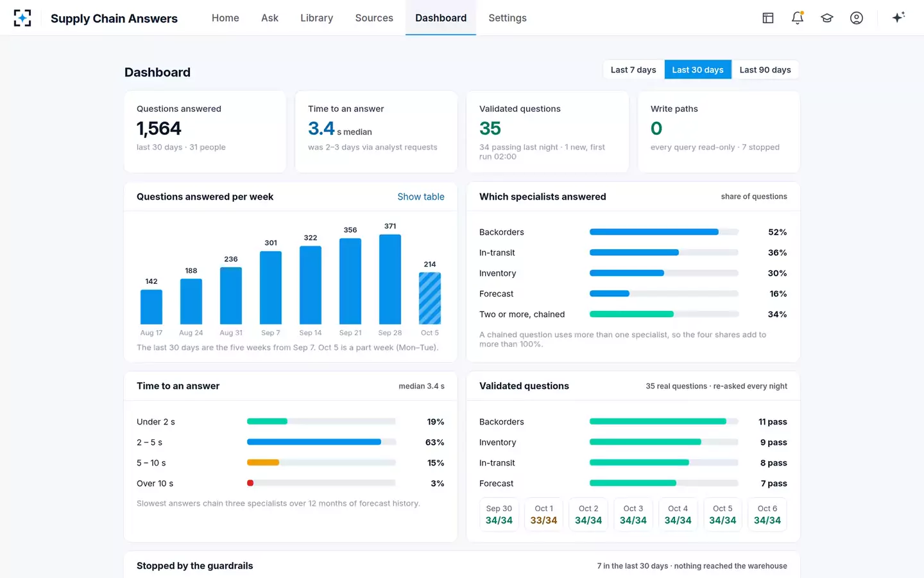Image resolution: width=924 pixels, height=578 pixels.
Task: Click the 'share of questions' caption
Action: (754, 197)
